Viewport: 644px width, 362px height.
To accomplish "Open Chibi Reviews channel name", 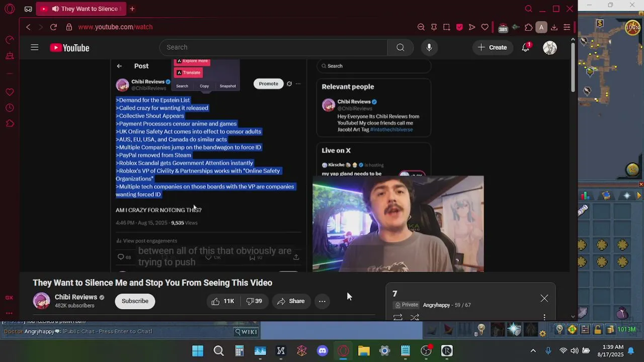I will [x=76, y=297].
